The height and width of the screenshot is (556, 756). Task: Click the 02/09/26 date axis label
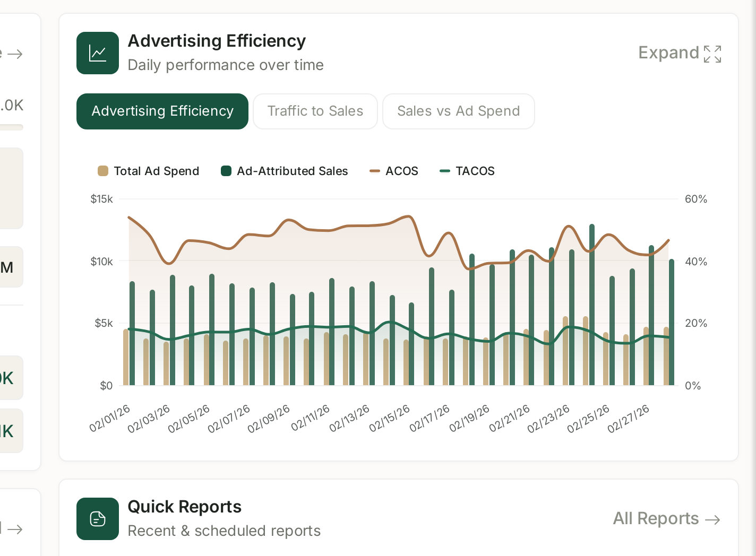tap(269, 419)
